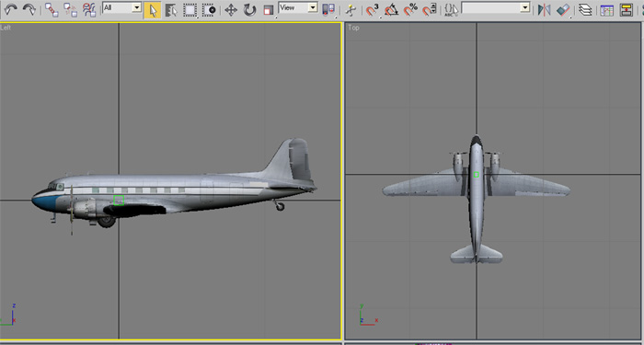Open the Schematic View
The height and width of the screenshot is (345, 644).
coord(626,10)
